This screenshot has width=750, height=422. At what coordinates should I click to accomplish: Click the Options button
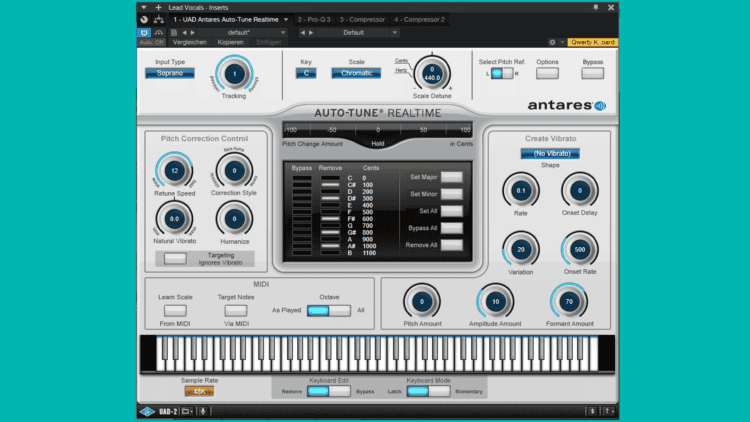pyautogui.click(x=547, y=73)
